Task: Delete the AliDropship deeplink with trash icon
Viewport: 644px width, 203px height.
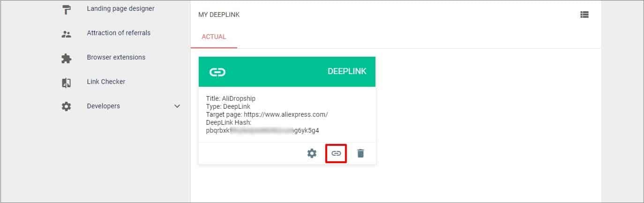Action: coord(360,153)
